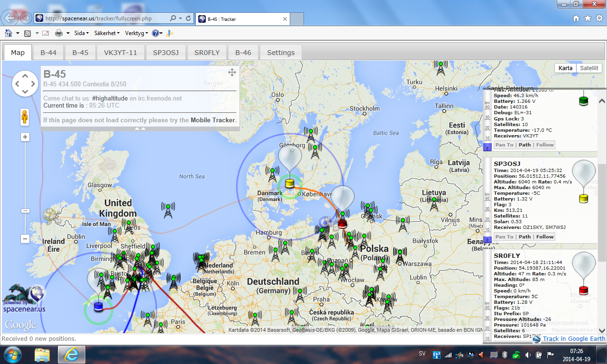Open Favorites with the star icon
This screenshot has width=607, height=364.
pos(588,18)
